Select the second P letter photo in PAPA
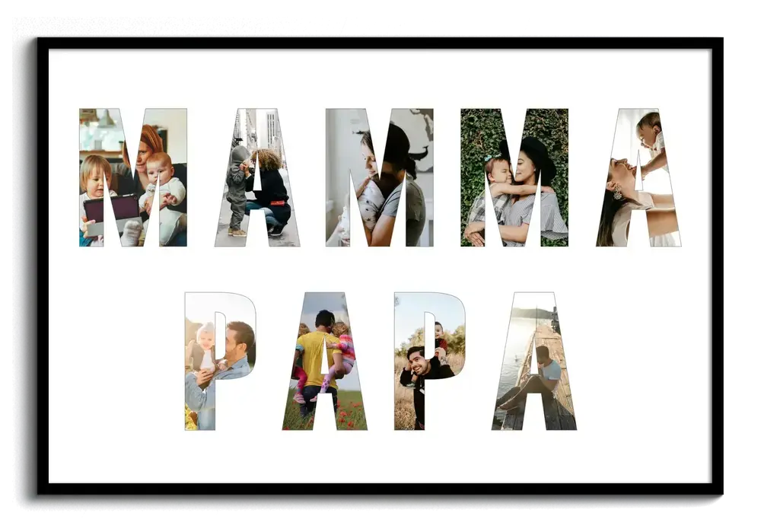Screen dimensions: 761x532 430,362
